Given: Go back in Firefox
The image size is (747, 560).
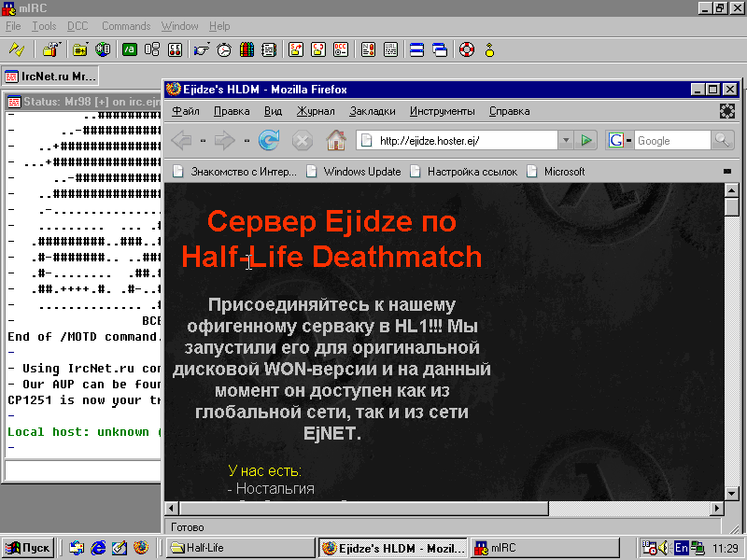Looking at the screenshot, I should tap(181, 141).
